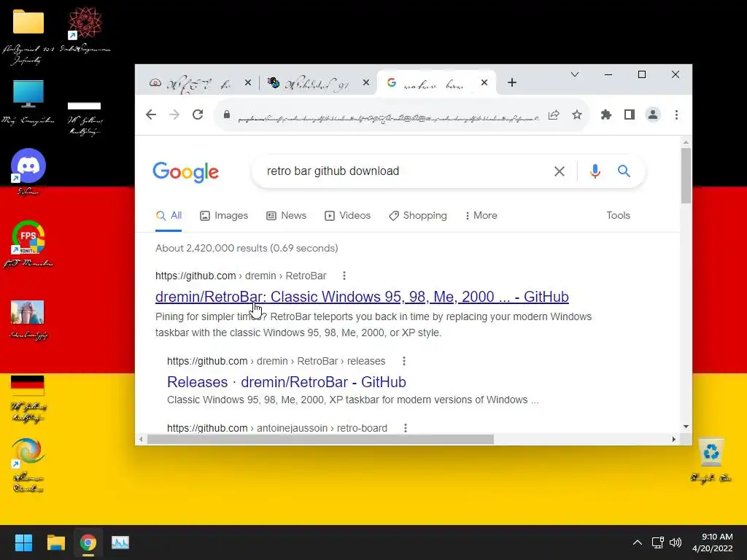747x560 pixels.
Task: Open the monitor graph app on the taskbar
Action: [120, 542]
